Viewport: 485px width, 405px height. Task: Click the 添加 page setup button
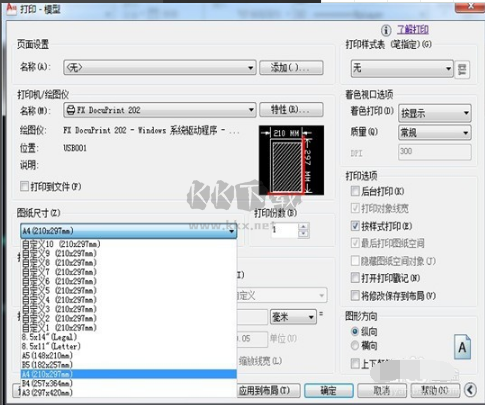pyautogui.click(x=291, y=68)
